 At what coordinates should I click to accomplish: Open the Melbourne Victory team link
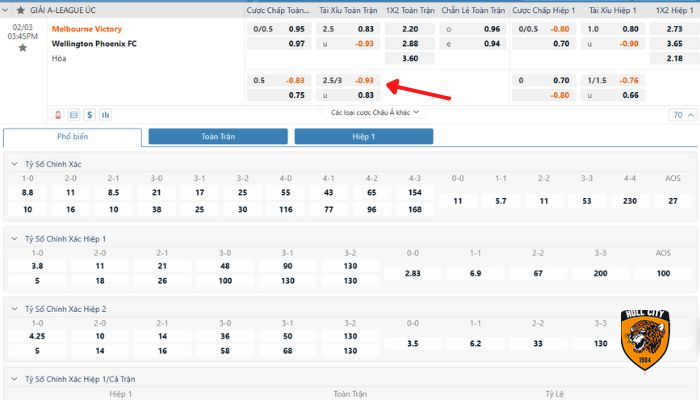(86, 29)
